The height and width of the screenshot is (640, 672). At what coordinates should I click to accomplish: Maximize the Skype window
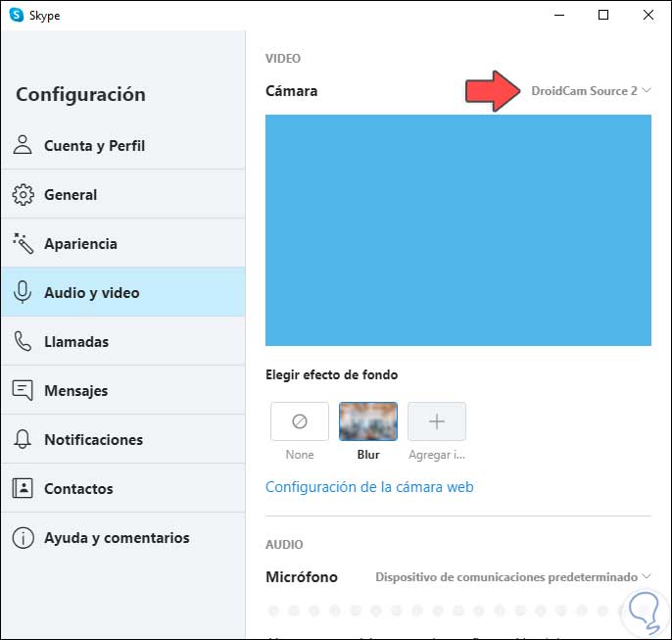click(x=603, y=15)
